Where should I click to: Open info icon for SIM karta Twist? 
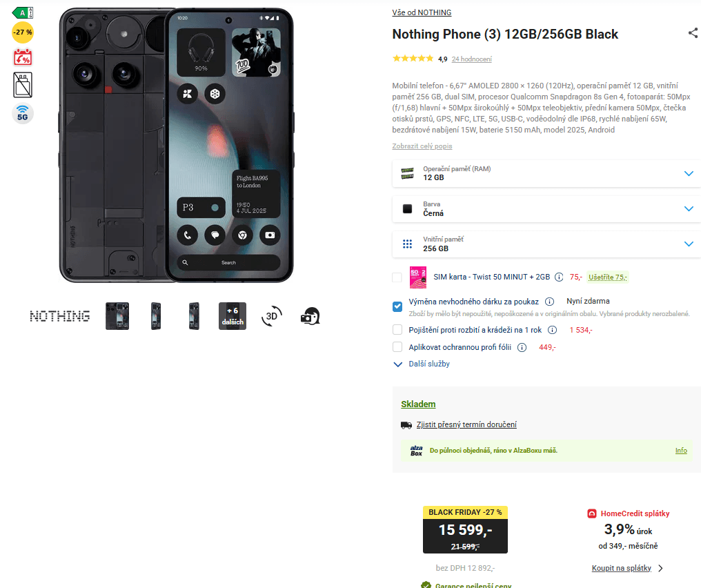pyautogui.click(x=559, y=277)
